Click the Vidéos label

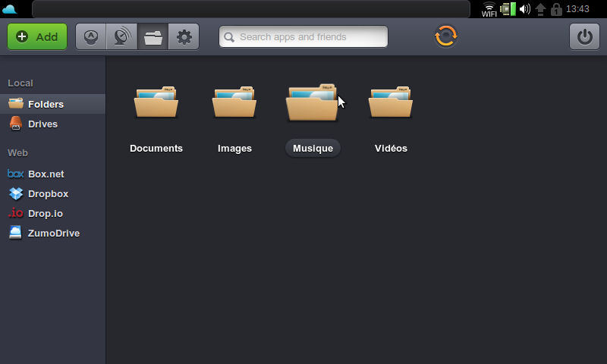click(x=391, y=149)
